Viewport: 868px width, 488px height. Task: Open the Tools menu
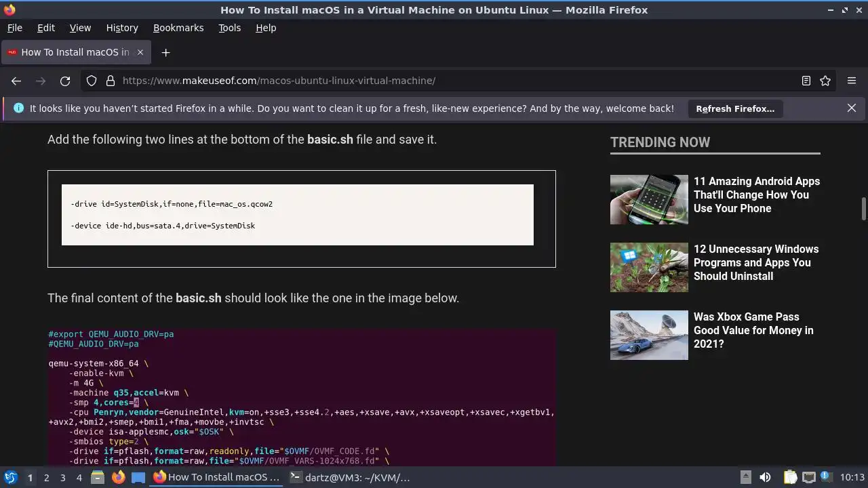[x=229, y=28]
